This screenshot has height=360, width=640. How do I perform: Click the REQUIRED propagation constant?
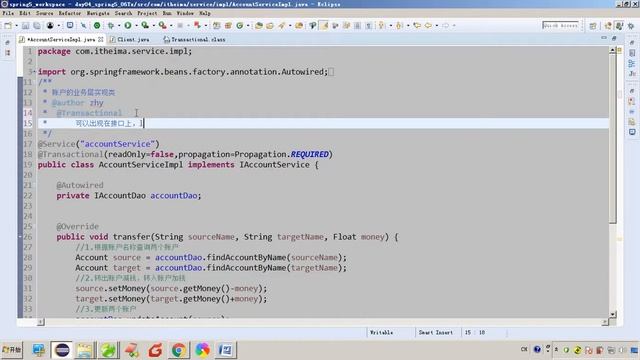point(309,155)
